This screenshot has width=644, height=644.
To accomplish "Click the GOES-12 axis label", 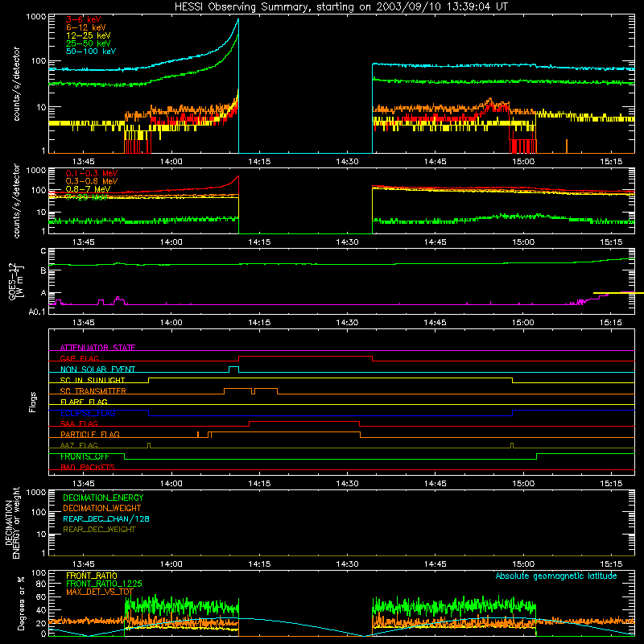I will tap(15, 282).
